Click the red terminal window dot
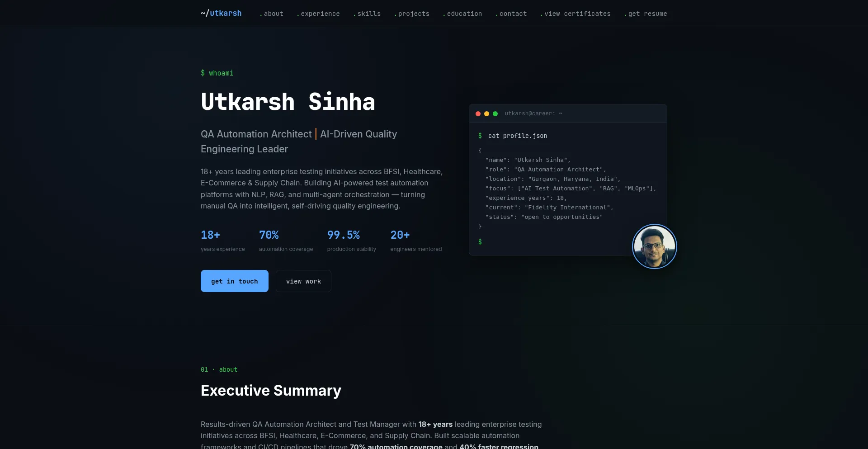Viewport: 868px width, 449px height. [x=478, y=114]
